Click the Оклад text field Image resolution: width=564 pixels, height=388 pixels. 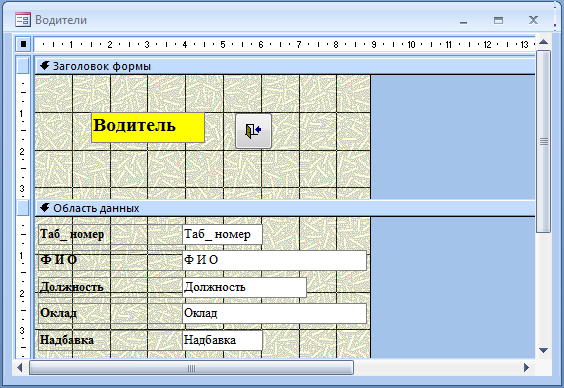tap(274, 313)
